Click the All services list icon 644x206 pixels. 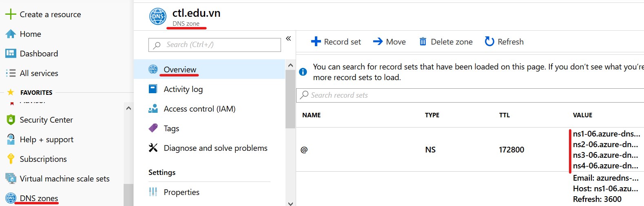pyautogui.click(x=11, y=73)
